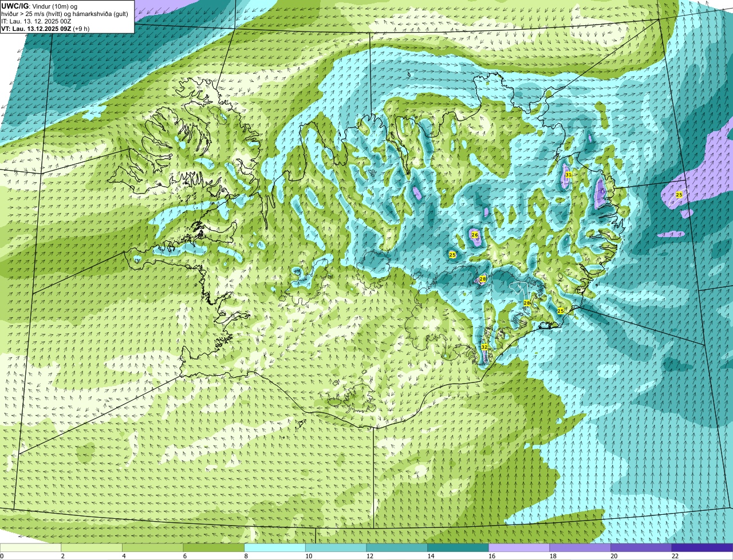Select the 8–10 m/s light cyan legend swatch
The width and height of the screenshot is (733, 560).
coord(275,547)
